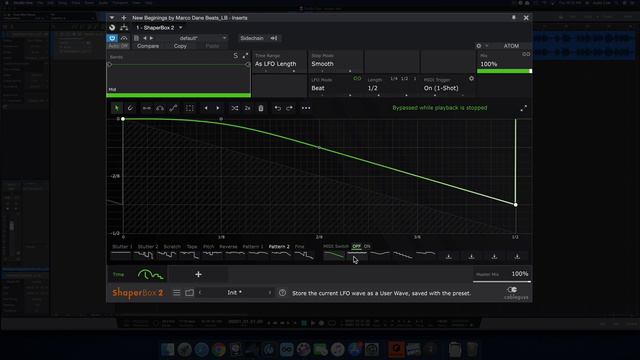Viewport: 640px width, 360px height.
Task: Switch MIDI Switch to OFF
Action: coord(356,247)
